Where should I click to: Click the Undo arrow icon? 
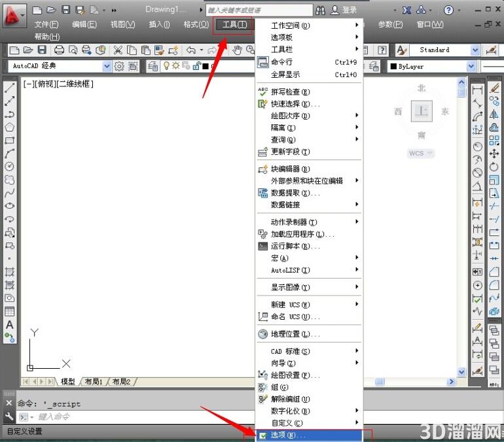191,50
